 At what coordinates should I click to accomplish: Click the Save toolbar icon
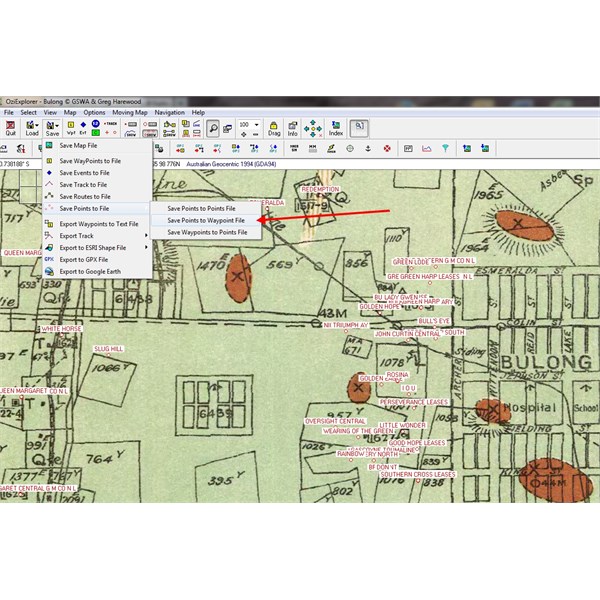click(x=50, y=128)
